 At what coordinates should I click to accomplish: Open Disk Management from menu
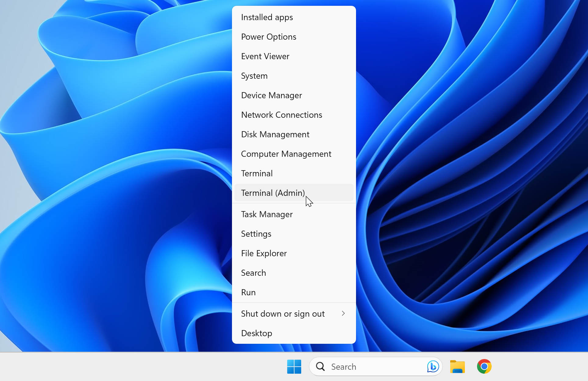pos(275,134)
